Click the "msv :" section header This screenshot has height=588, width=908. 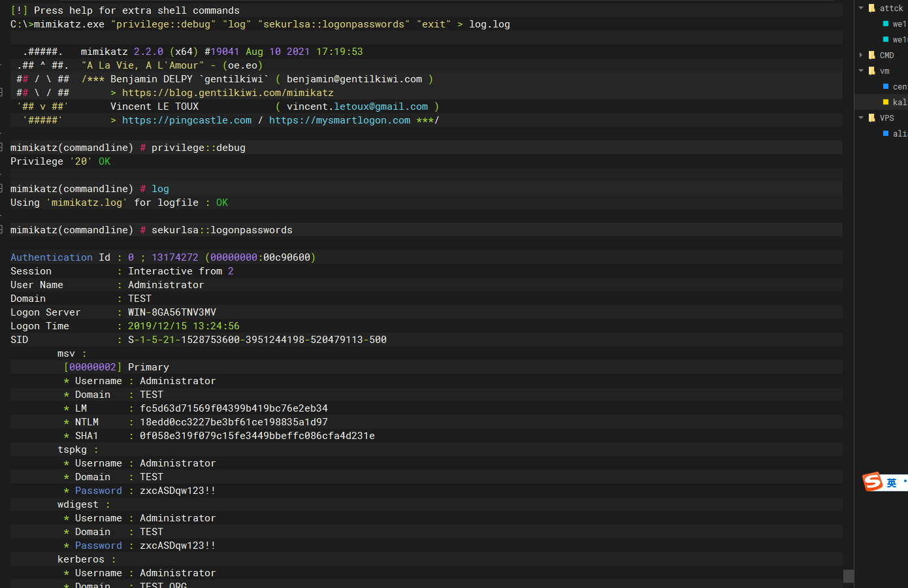tap(72, 353)
